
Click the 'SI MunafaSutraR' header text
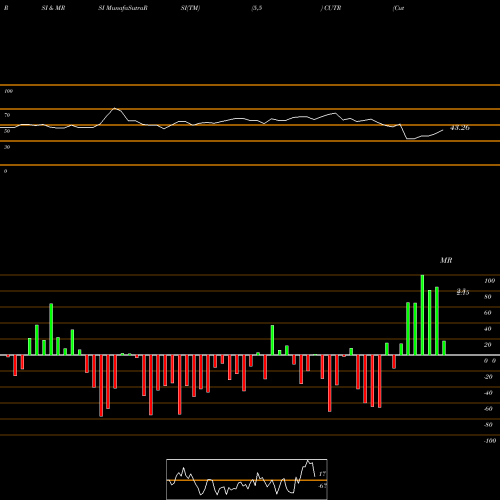coord(123,8)
